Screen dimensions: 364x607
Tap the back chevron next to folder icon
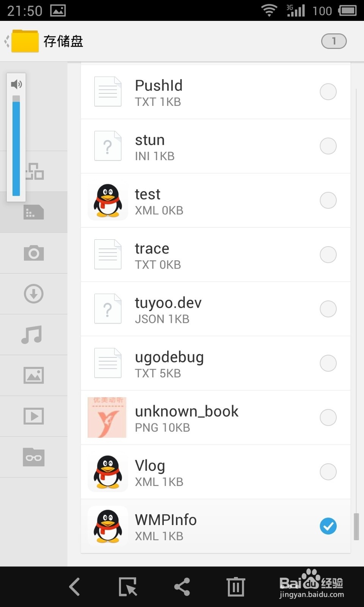6,41
